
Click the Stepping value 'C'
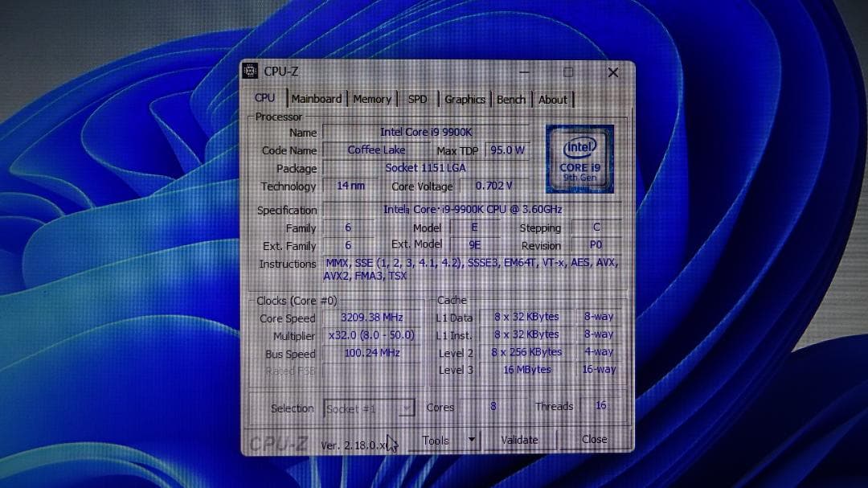596,227
